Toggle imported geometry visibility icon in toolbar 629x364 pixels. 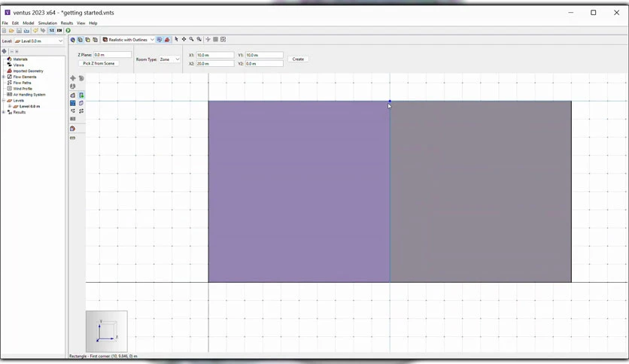point(167,39)
